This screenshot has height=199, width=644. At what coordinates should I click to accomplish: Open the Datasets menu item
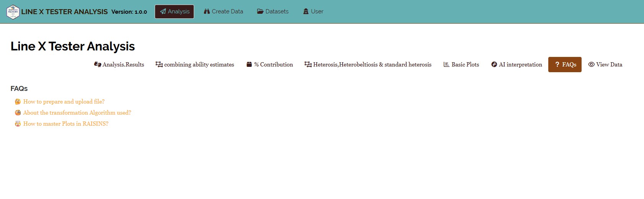pos(273,11)
